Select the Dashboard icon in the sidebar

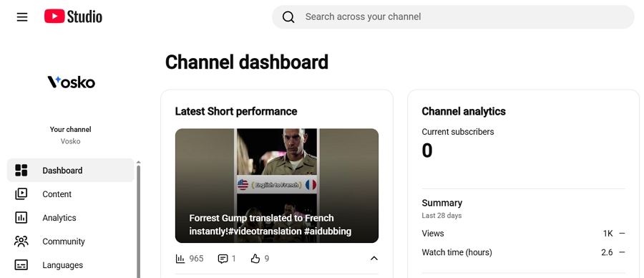(21, 171)
